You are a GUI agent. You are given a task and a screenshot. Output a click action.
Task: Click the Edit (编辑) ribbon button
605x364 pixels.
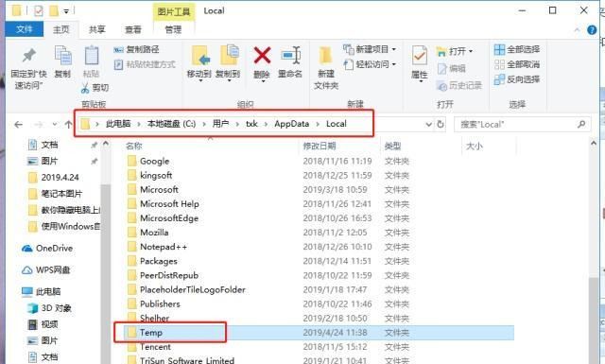pos(452,69)
